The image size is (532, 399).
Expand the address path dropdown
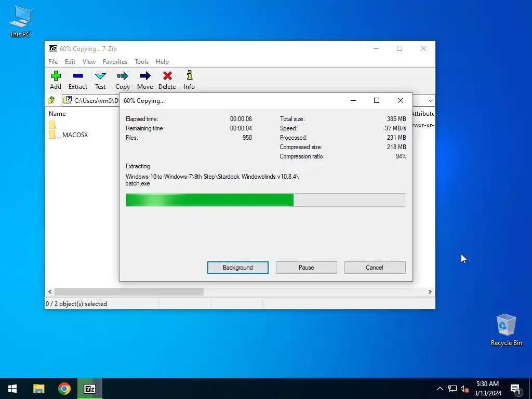click(430, 100)
